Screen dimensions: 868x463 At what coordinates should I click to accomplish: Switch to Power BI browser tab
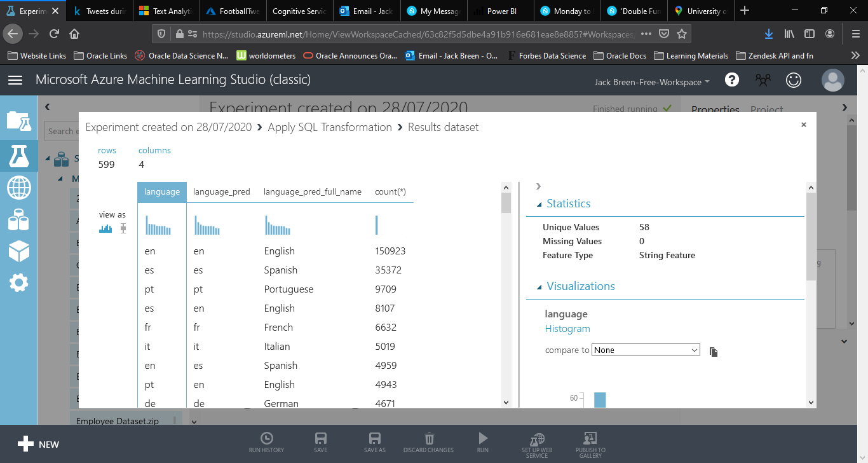tap(501, 11)
